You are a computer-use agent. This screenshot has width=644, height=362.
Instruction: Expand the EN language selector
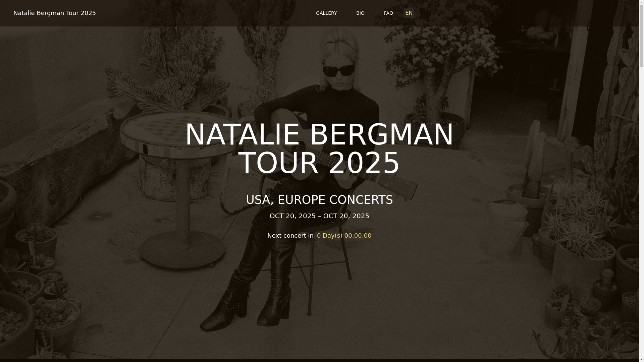coord(409,13)
